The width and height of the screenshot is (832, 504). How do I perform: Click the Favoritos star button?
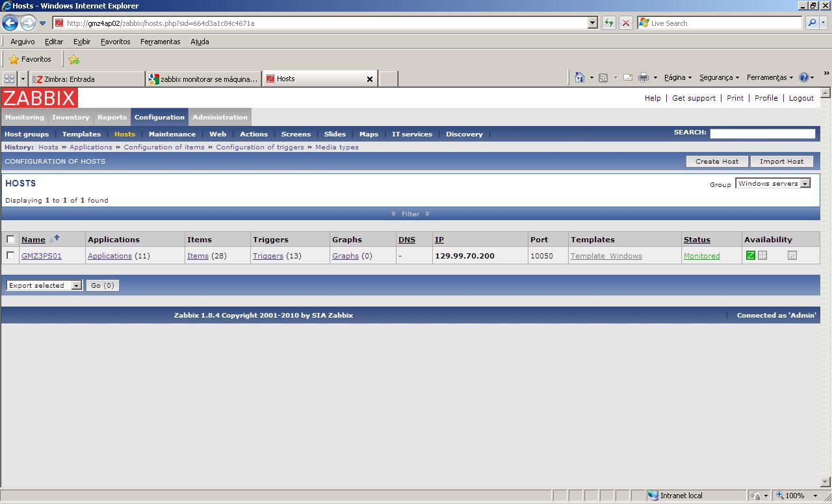point(30,59)
